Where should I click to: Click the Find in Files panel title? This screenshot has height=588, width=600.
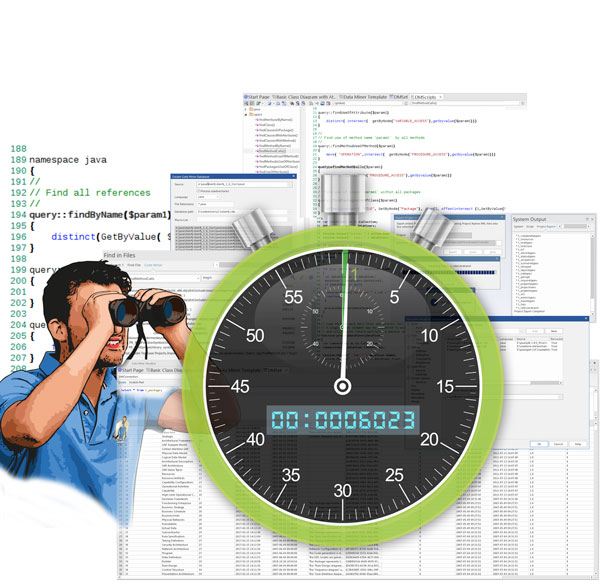click(120, 256)
